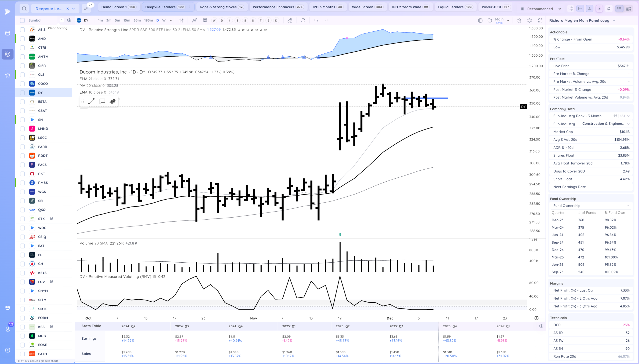Click the Clear Sorting link
Image resolution: width=639 pixels, height=364 pixels.
pyautogui.click(x=57, y=28)
